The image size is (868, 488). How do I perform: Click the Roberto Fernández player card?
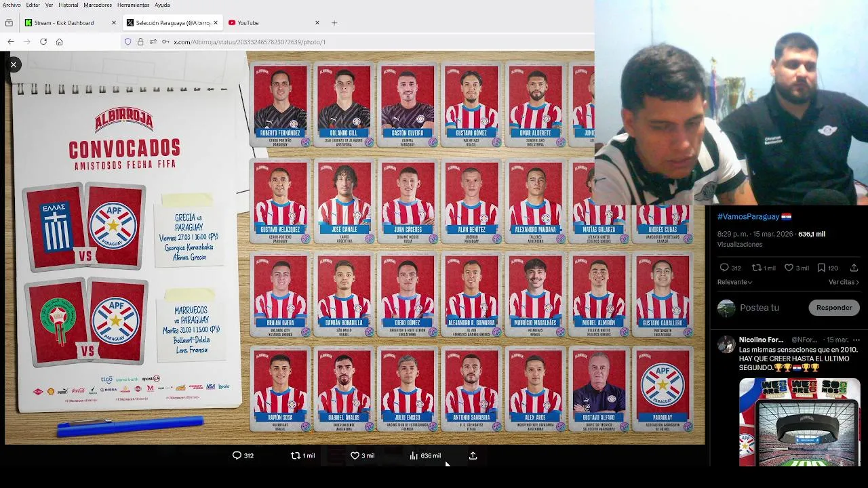[281, 105]
